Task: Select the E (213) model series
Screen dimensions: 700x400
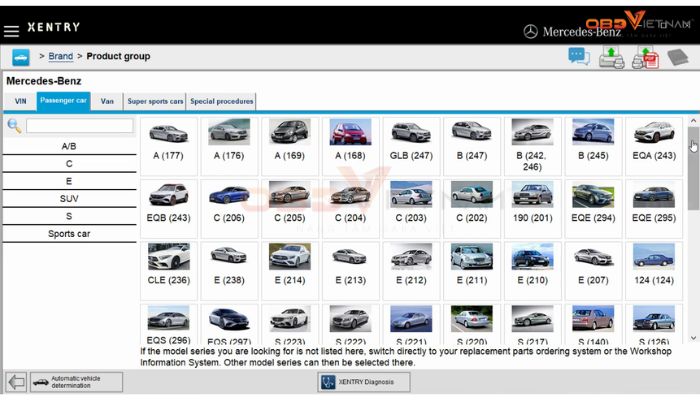Action: point(350,271)
